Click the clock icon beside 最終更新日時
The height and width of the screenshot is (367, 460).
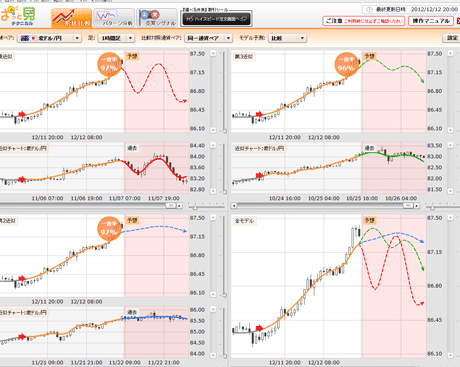pyautogui.click(x=369, y=10)
